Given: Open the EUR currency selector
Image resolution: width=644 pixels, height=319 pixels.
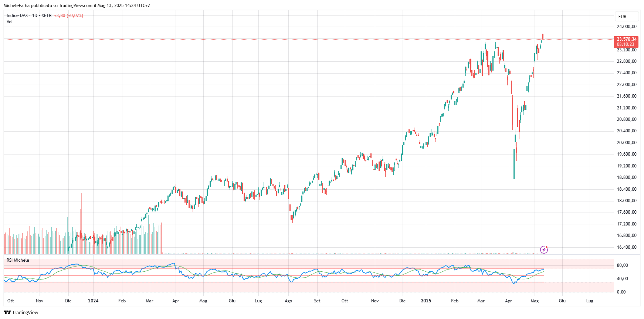Looking at the screenshot, I should pos(623,17).
